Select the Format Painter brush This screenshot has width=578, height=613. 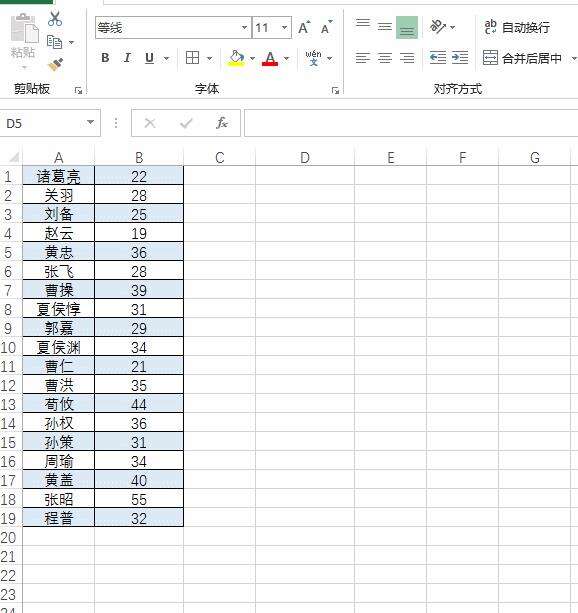point(56,64)
